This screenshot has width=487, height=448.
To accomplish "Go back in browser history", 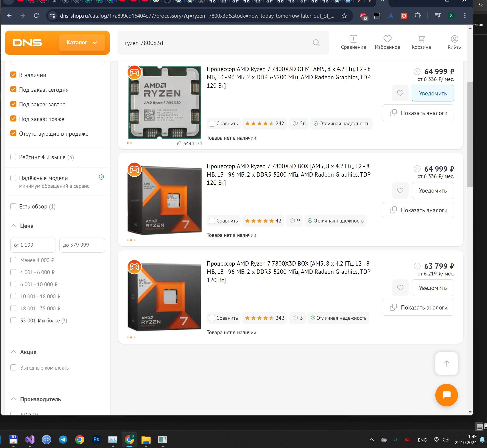I will coord(9,16).
